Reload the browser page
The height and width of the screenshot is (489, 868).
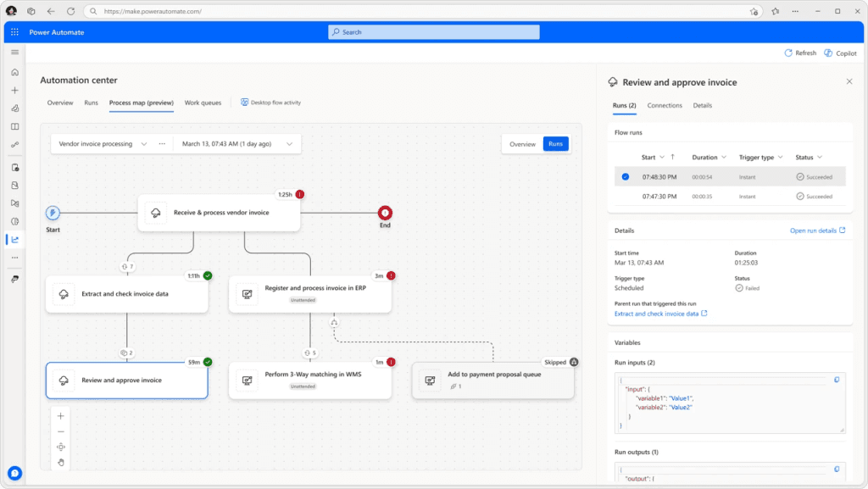pyautogui.click(x=71, y=11)
